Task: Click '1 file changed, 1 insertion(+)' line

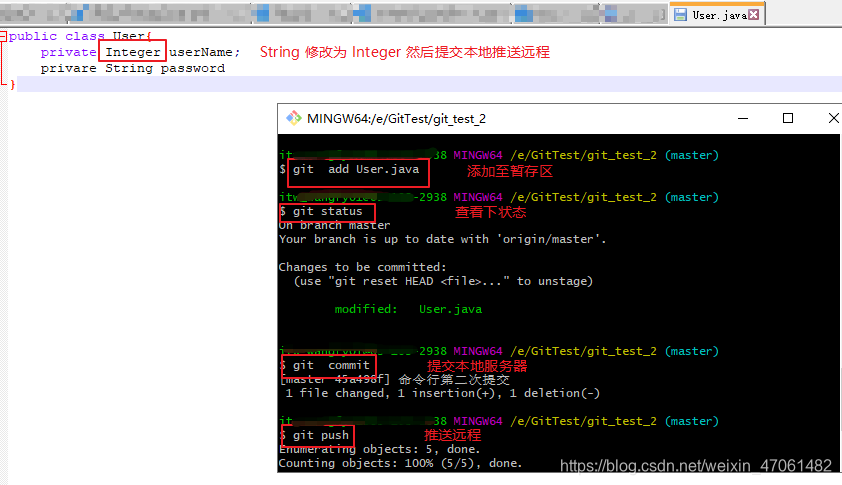Action: coord(442,393)
